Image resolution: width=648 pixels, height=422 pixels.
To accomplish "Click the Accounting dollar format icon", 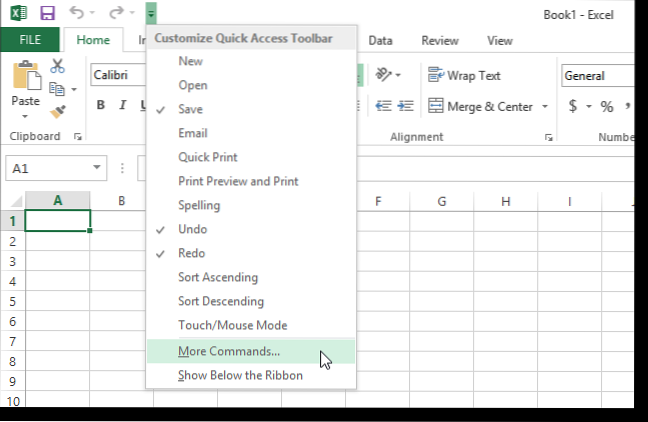I will tap(573, 106).
